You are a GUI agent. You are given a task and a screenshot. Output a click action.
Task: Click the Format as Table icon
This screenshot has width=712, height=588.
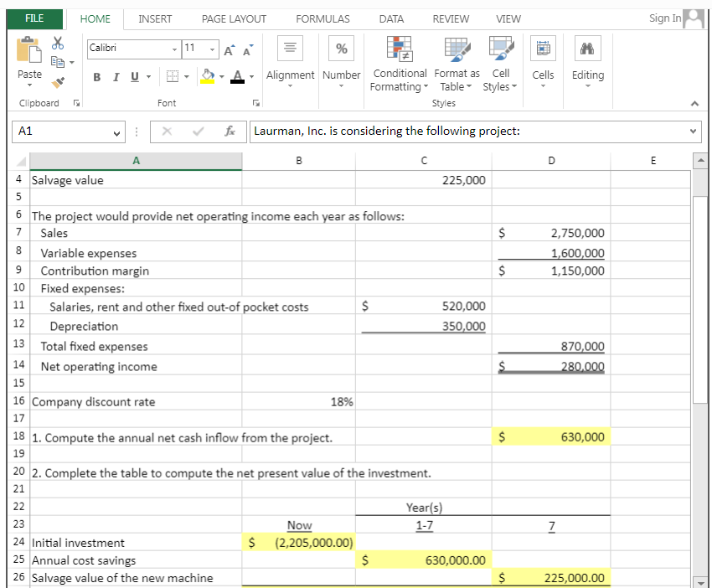[456, 50]
